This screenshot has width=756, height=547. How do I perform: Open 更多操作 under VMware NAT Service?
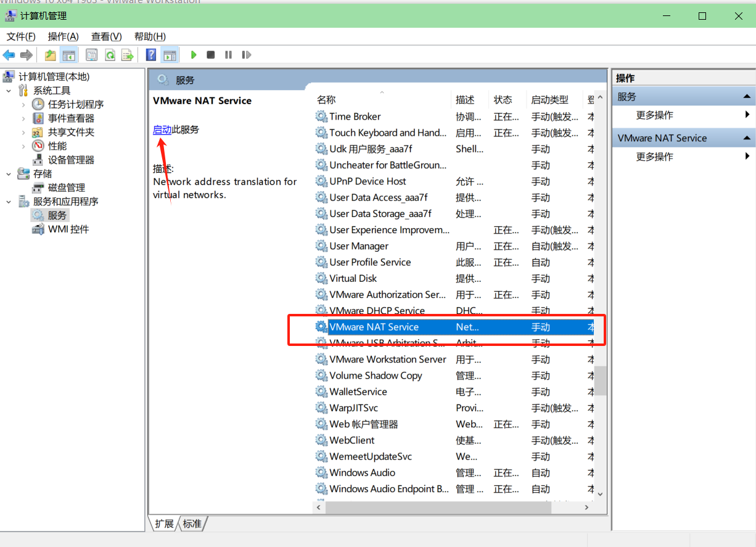pos(654,157)
